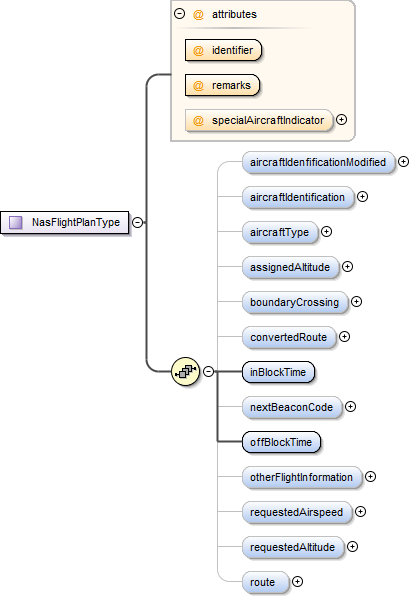
Task: Expand the specialAircraftIndicator attribute
Action: point(342,120)
